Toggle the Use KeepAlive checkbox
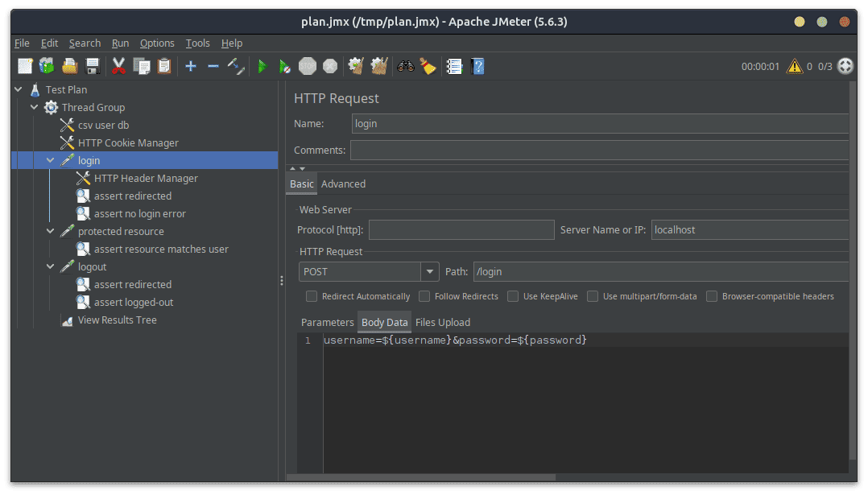The height and width of the screenshot is (495, 868). coord(513,296)
